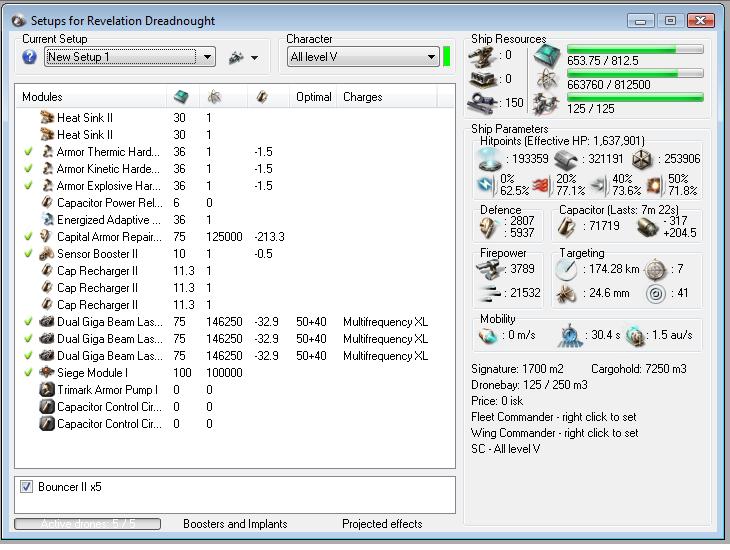Click the capacitor column header icon
Screen dimensions: 730x550
tap(262, 97)
